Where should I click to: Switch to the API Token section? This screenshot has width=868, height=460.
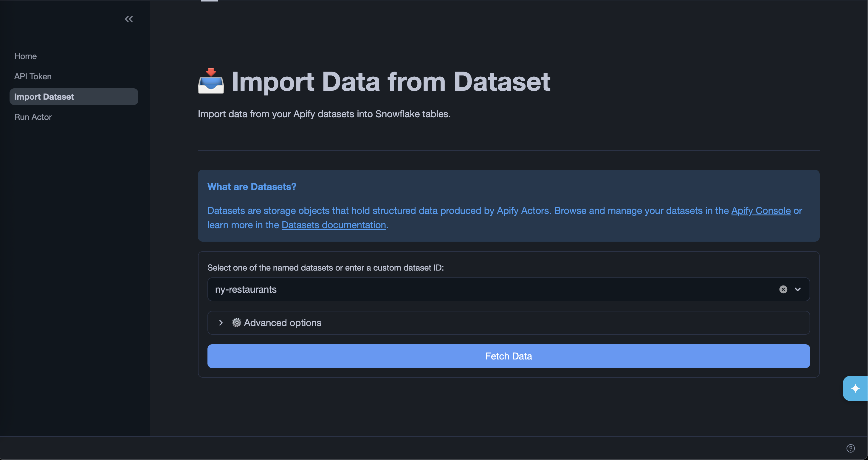click(33, 76)
